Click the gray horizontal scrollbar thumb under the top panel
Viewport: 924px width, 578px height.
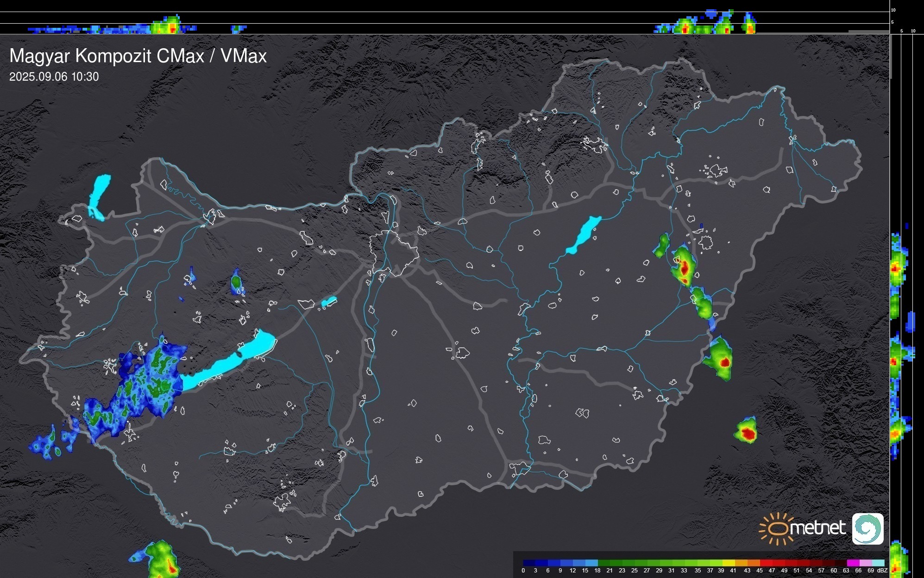[x=868, y=32]
